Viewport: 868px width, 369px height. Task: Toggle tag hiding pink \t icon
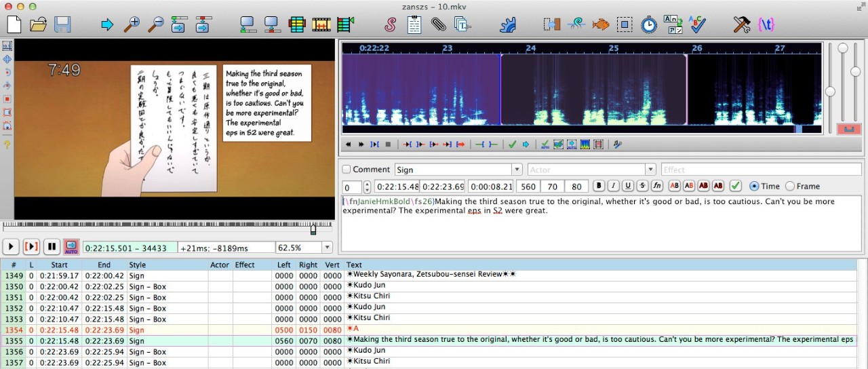766,25
